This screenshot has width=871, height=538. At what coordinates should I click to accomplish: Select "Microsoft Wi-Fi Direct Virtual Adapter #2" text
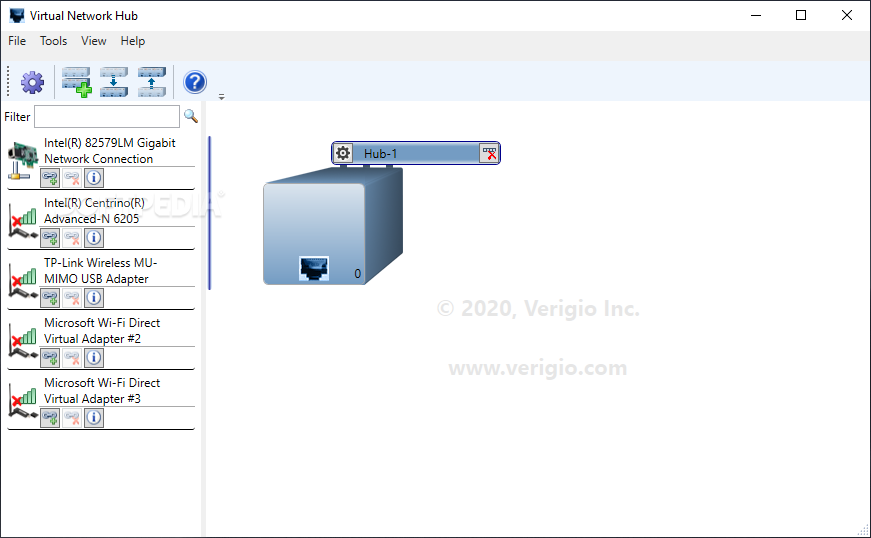coord(102,331)
